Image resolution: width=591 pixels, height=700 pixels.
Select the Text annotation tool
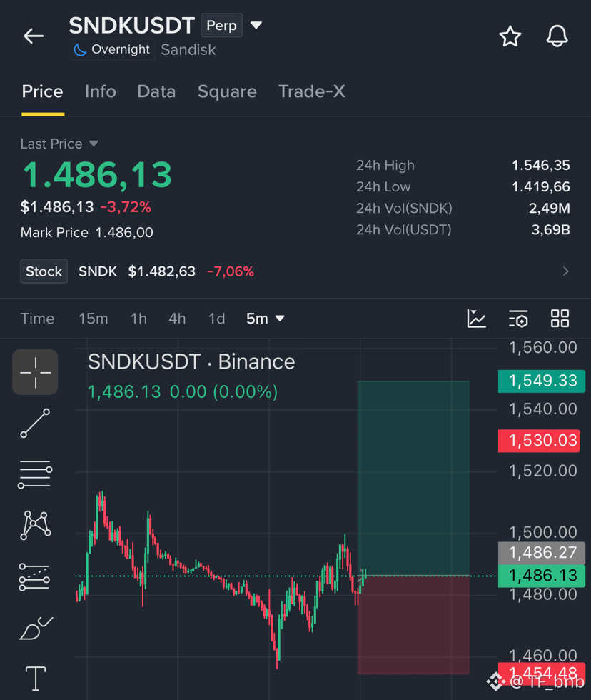coord(35,679)
